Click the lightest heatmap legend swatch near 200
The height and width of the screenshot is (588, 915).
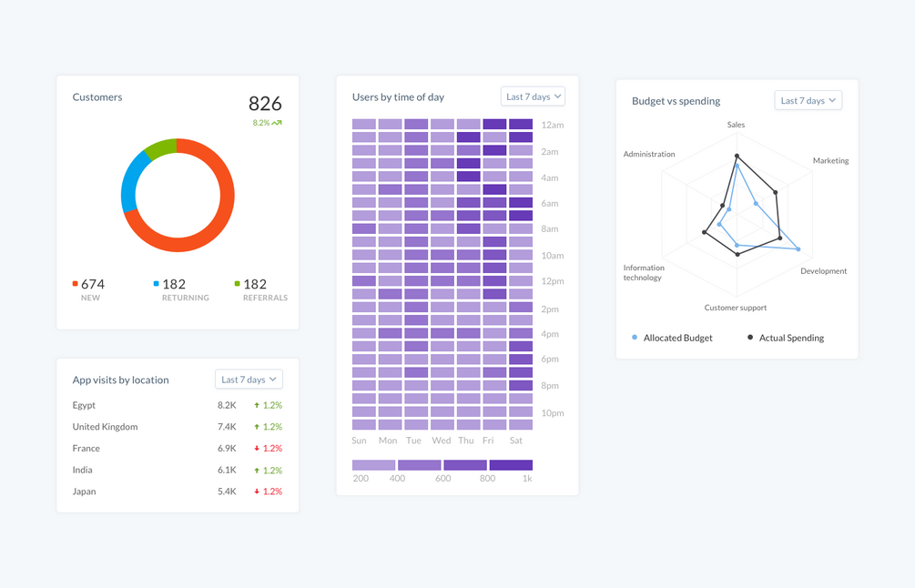374,465
